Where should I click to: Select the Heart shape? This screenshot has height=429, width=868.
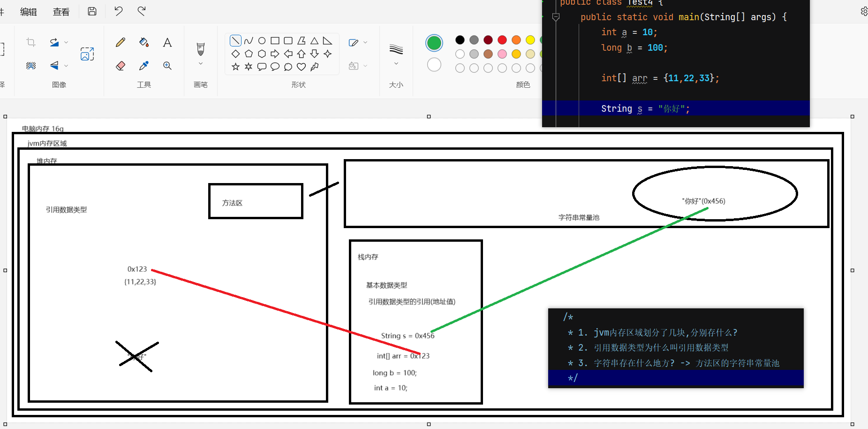coord(302,67)
